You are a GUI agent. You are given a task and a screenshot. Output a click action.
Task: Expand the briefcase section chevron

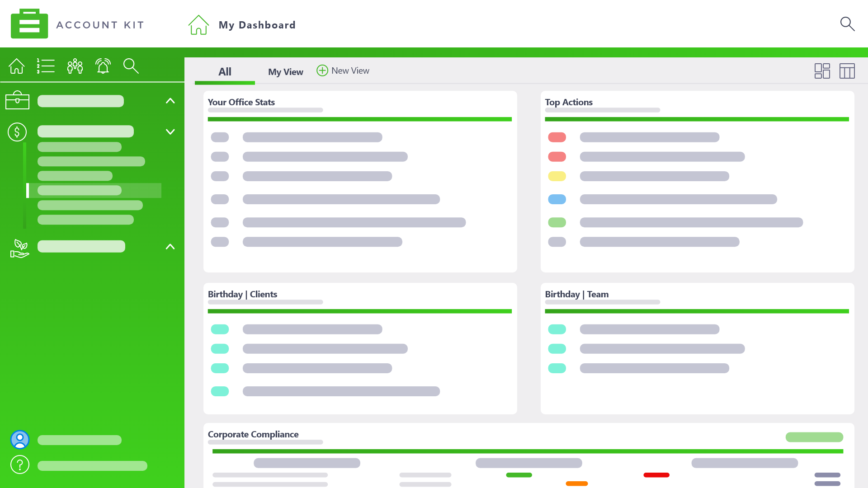170,101
